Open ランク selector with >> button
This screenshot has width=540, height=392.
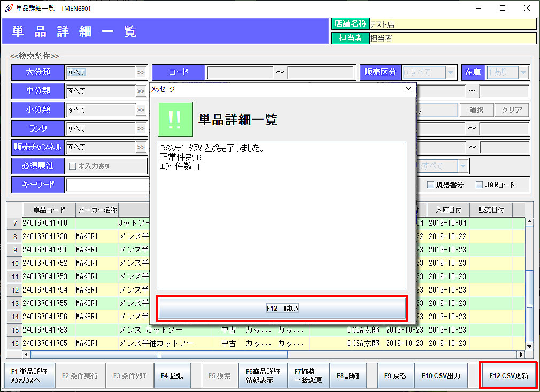(x=141, y=129)
